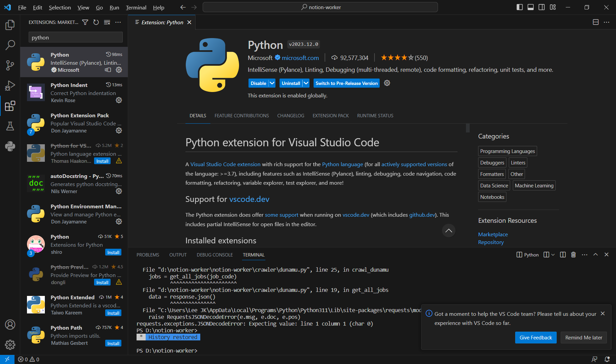Image resolution: width=616 pixels, height=364 pixels.
Task: Open notifications bell in status bar
Action: [x=607, y=359]
